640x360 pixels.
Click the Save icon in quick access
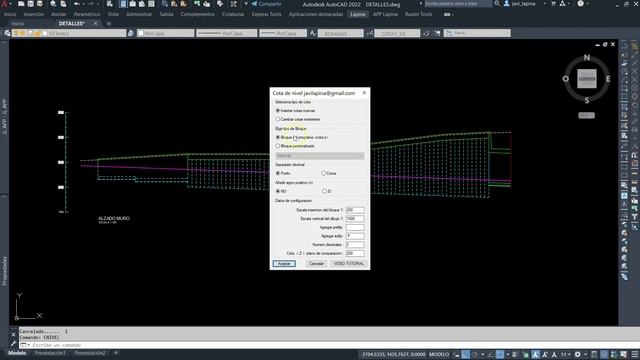[31, 4]
